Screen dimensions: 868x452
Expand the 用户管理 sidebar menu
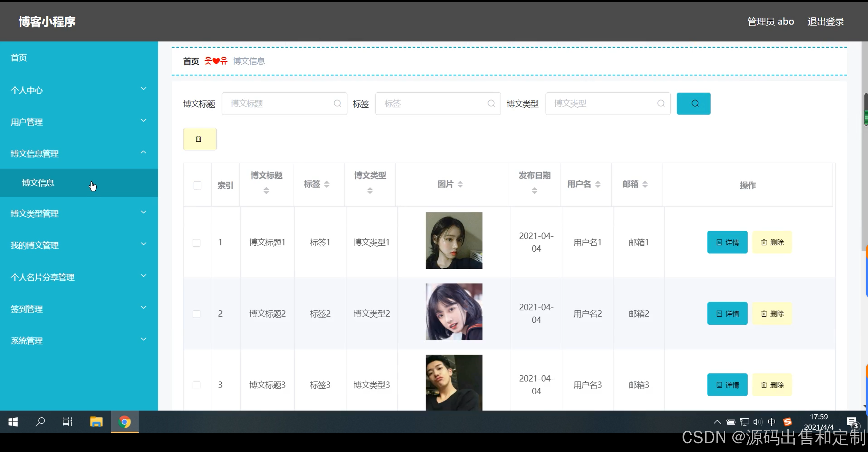pyautogui.click(x=79, y=122)
